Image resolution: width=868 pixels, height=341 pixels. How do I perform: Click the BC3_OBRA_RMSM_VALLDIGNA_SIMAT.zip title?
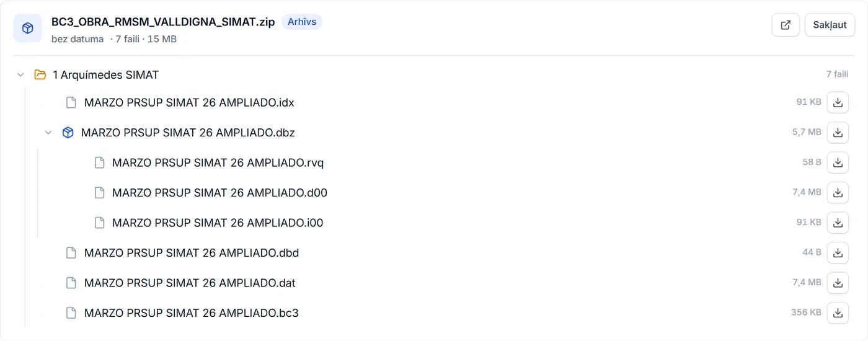tap(163, 22)
